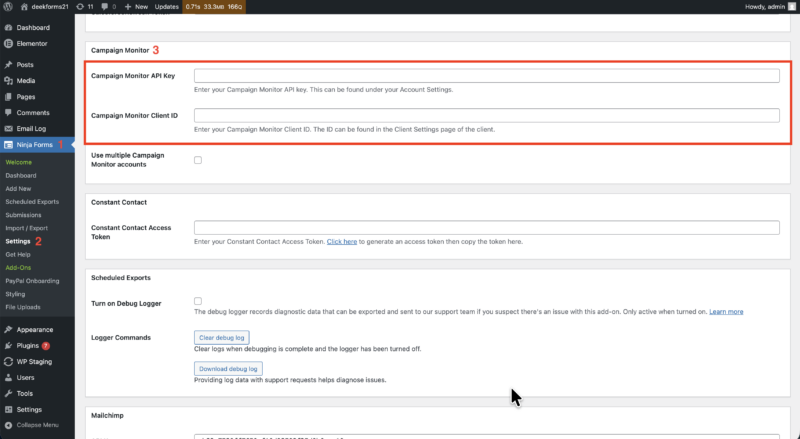Click the WP Staging icon
The height and width of the screenshot is (439, 800).
click(8, 361)
